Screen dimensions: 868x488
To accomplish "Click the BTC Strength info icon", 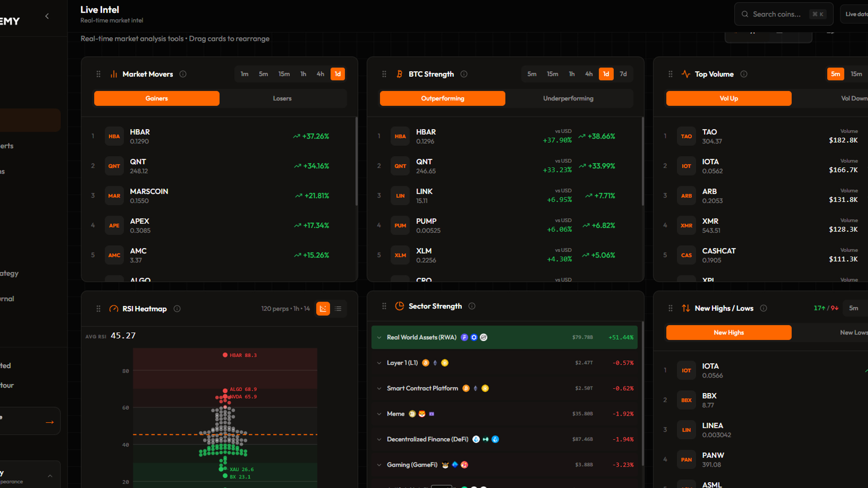I will coord(464,74).
